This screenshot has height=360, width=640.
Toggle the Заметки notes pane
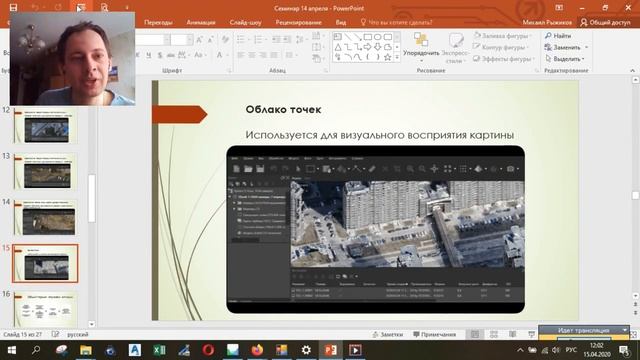click(388, 334)
